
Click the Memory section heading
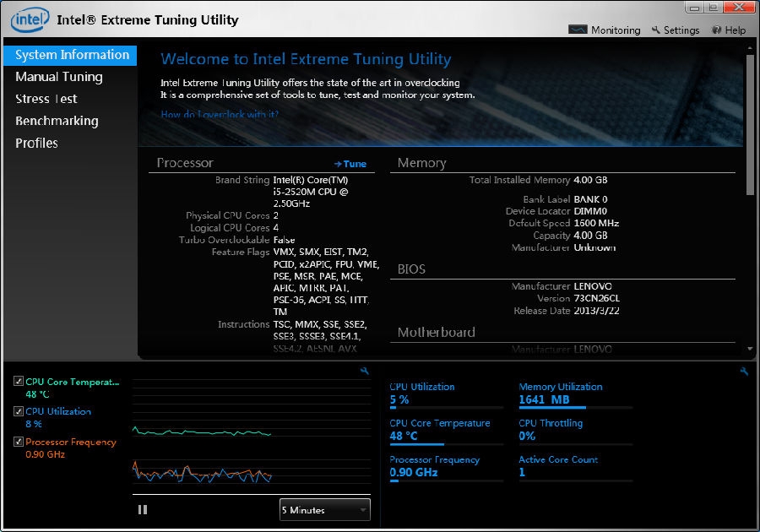click(x=421, y=163)
